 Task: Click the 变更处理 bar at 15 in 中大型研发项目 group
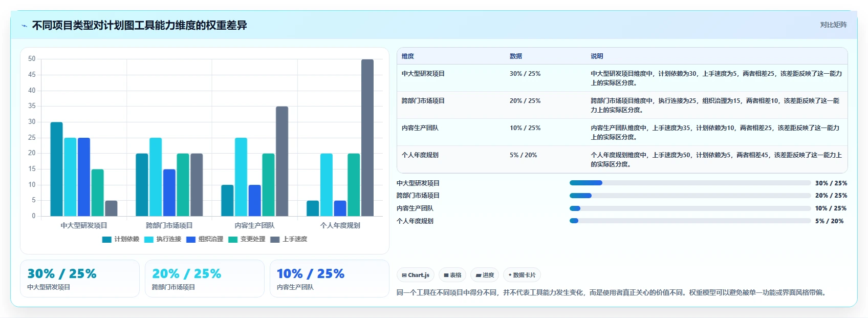point(98,193)
